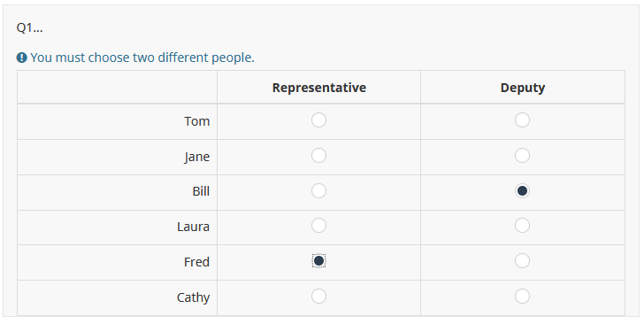
Task: Select Laura as Representative
Action: [318, 226]
